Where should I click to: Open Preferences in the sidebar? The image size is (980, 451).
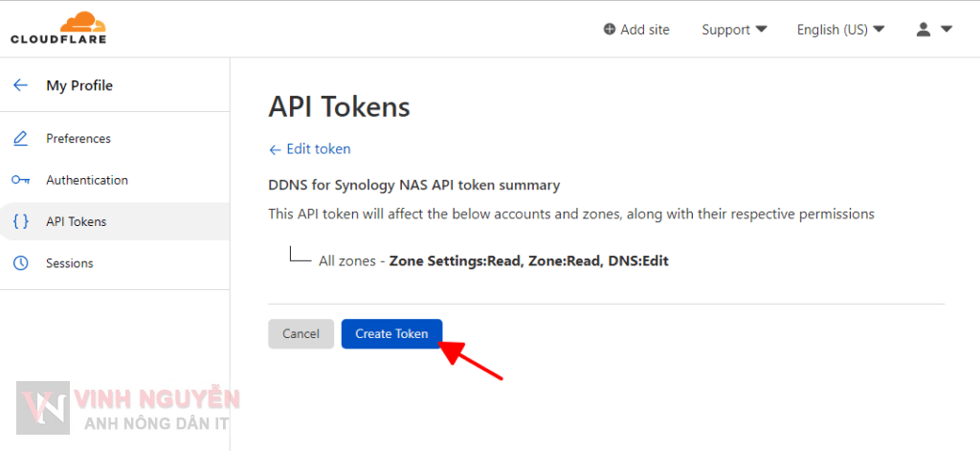pyautogui.click(x=78, y=139)
